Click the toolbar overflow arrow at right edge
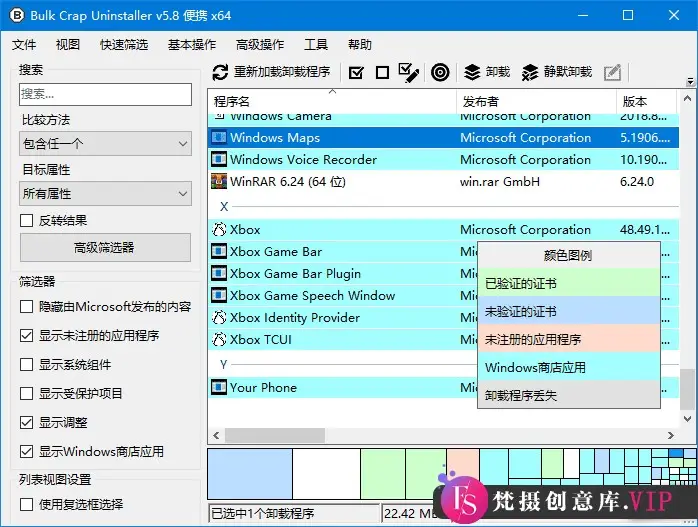 [690, 81]
